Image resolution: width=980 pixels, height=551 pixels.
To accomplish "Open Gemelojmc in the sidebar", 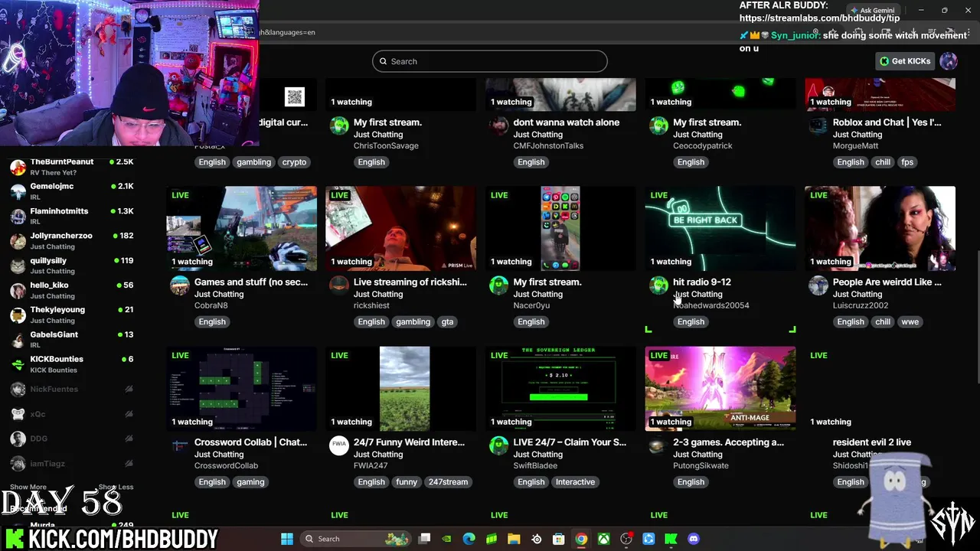I will (x=72, y=191).
